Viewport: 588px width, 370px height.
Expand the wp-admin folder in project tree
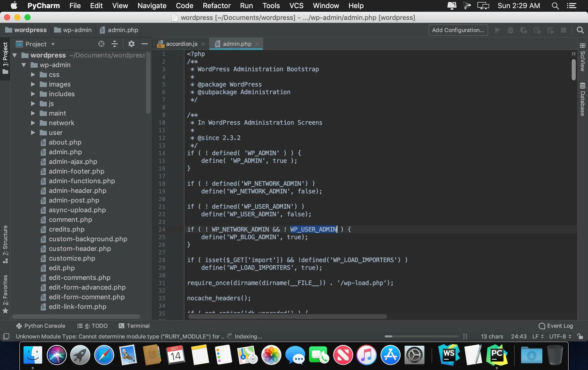coord(23,65)
